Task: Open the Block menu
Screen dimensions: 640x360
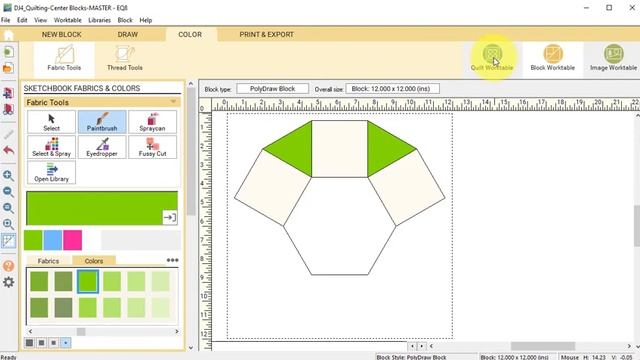Action: (125, 20)
